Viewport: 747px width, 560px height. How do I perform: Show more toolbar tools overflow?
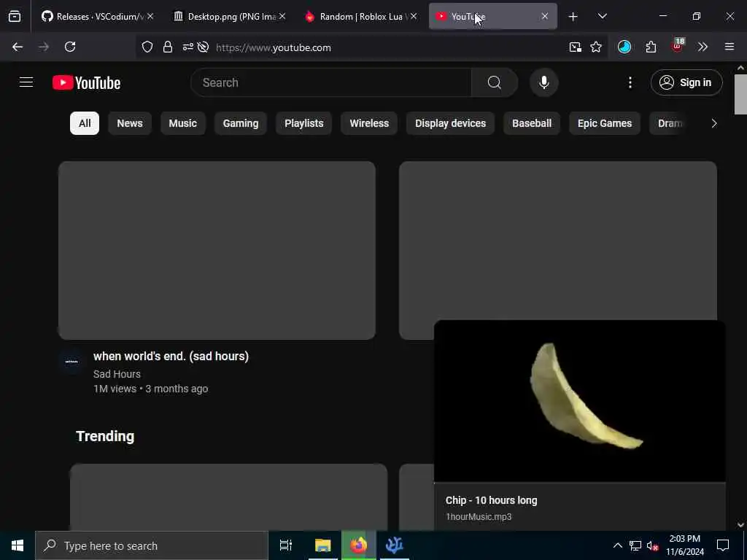(x=703, y=47)
